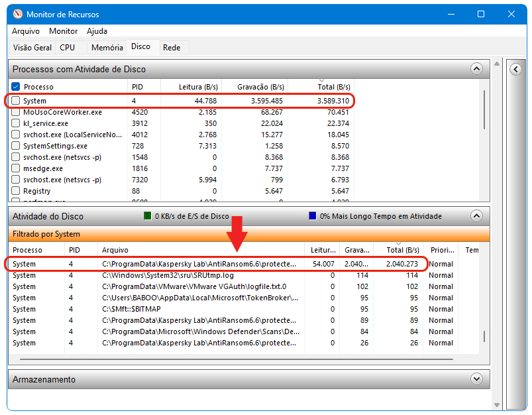532x415 pixels.
Task: Expand the Armazenamento section
Action: [476, 379]
